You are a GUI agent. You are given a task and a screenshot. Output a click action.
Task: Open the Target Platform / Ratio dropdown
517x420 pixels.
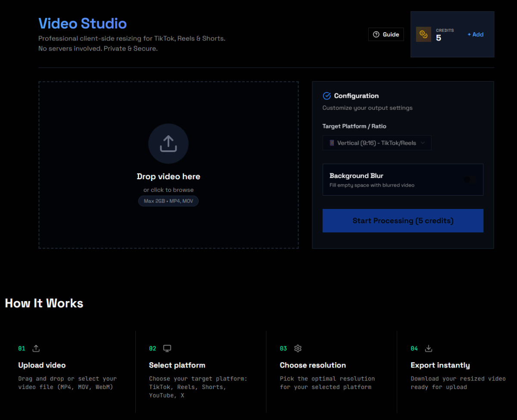377,143
